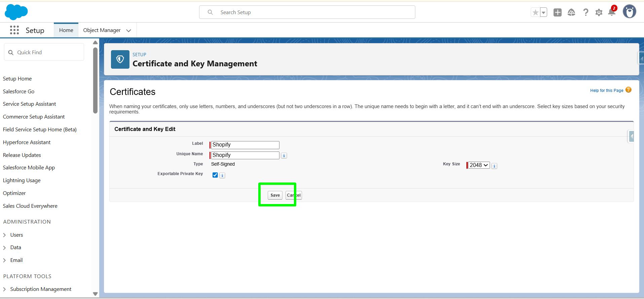Click the sidebar scrollbar thumb
This screenshot has height=299, width=644.
tap(95, 80)
